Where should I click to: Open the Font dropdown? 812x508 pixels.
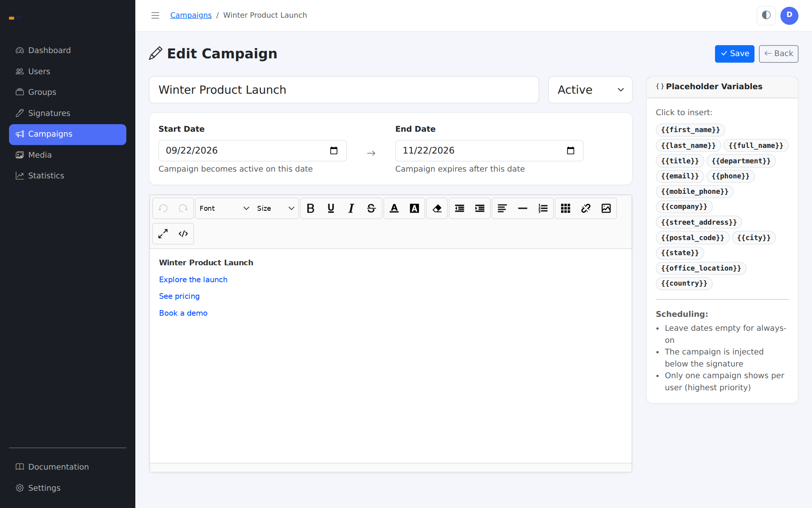224,208
